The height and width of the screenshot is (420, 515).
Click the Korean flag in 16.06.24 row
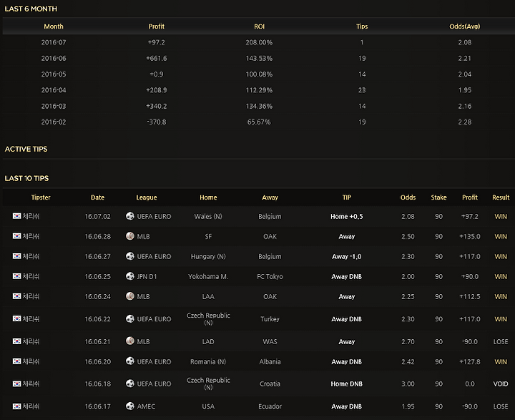16,296
